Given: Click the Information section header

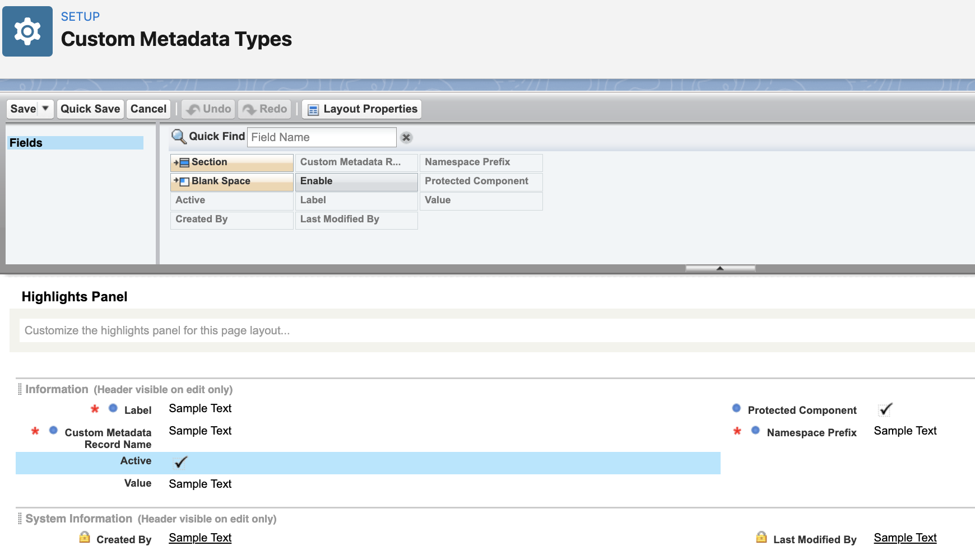Looking at the screenshot, I should click(x=56, y=389).
